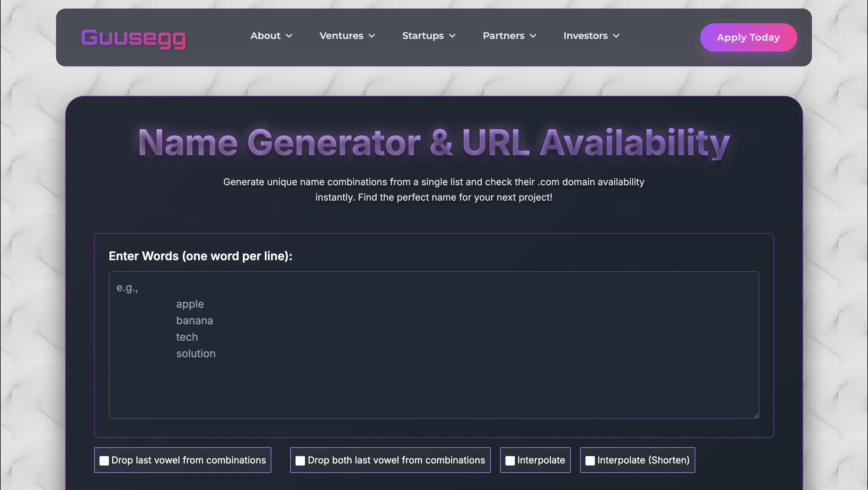Focus the Enter Words text area
Image resolution: width=868 pixels, height=490 pixels.
[434, 345]
